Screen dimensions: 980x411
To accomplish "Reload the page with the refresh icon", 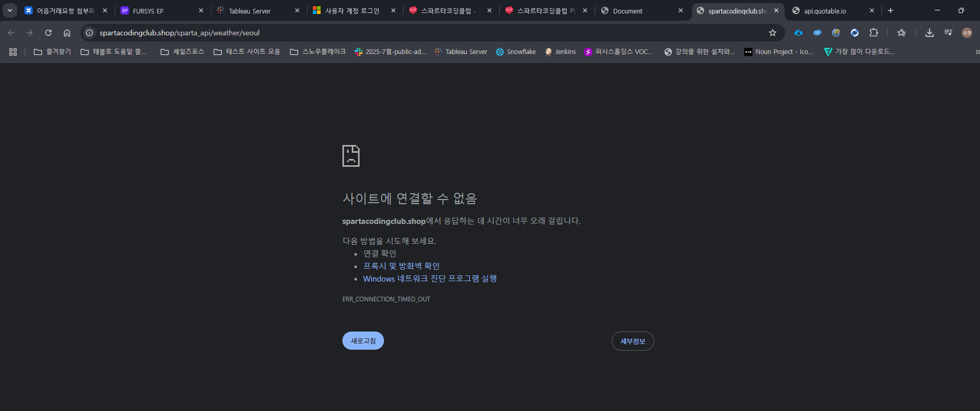I will (48, 33).
